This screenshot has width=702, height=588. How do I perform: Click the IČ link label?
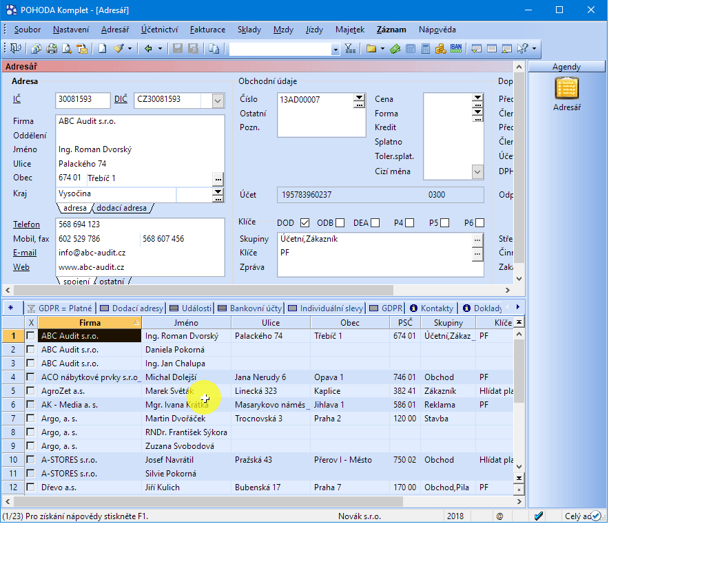coord(17,99)
